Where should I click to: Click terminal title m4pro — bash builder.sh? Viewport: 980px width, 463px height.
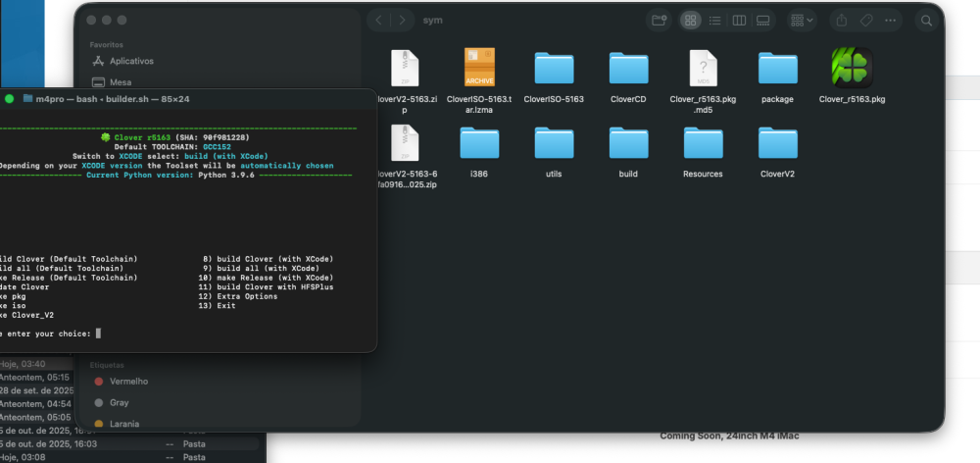[113, 99]
